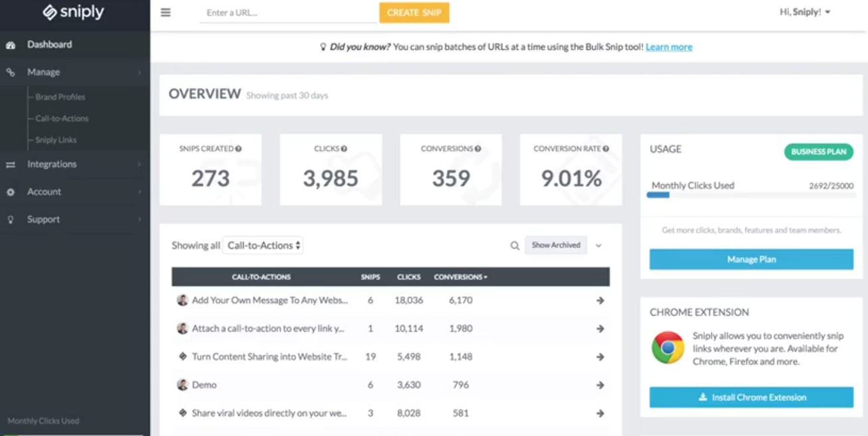Click Sniply icon beside Share viral videos
Viewport: 868px width, 436px height.
click(x=183, y=413)
